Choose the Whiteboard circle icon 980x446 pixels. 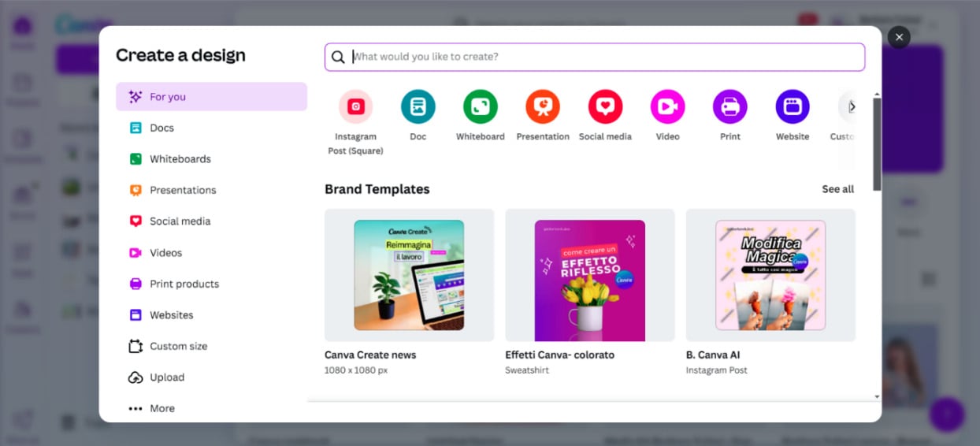point(481,106)
